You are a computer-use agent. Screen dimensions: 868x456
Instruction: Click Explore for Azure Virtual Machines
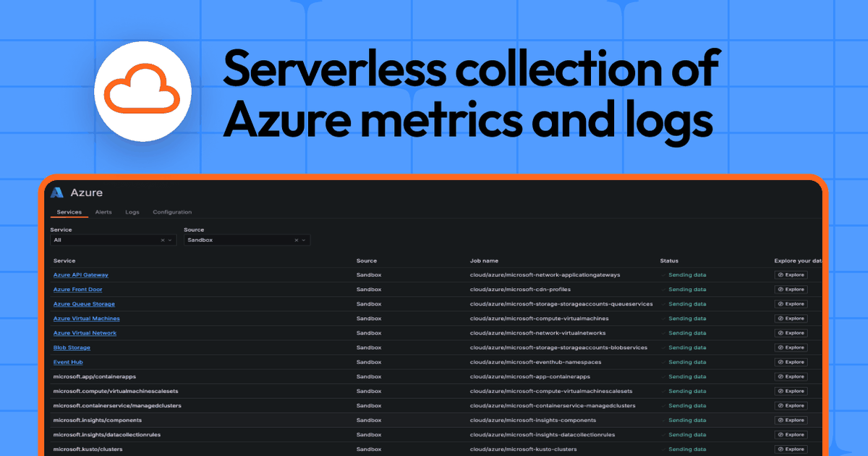tap(791, 318)
